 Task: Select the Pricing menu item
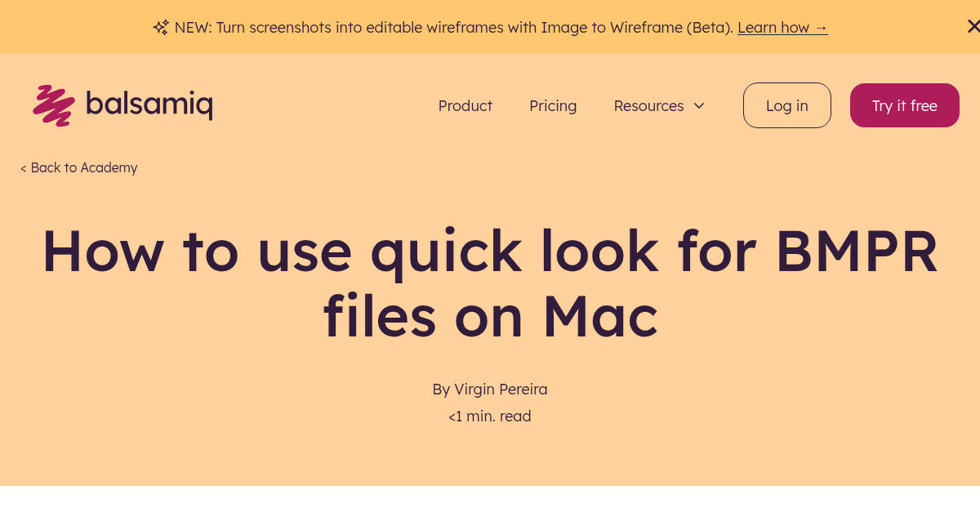click(x=553, y=105)
